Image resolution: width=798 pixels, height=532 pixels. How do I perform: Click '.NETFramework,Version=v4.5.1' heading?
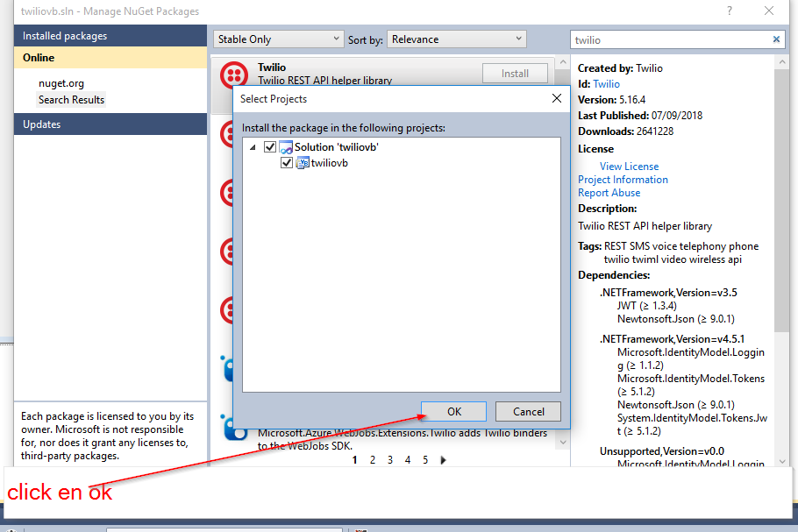pyautogui.click(x=672, y=338)
